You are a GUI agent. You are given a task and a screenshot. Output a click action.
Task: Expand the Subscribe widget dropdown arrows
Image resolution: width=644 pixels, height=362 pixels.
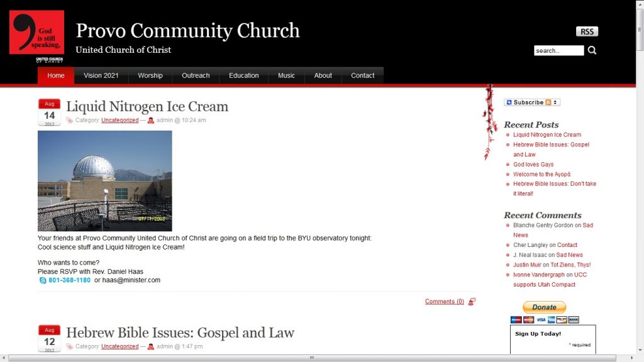(555, 102)
